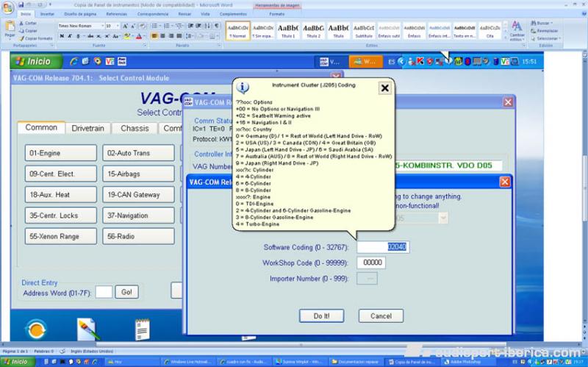Open the Times New Roman font dropdown
This screenshot has width=588, height=367.
point(102,26)
